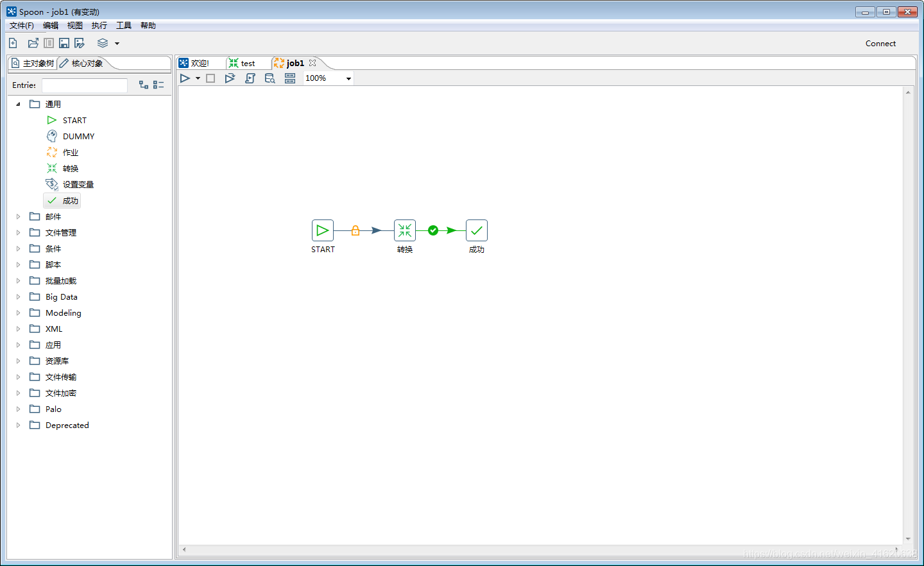Select the DUMMY entry in the tree
This screenshot has height=566, width=924.
pyautogui.click(x=71, y=136)
